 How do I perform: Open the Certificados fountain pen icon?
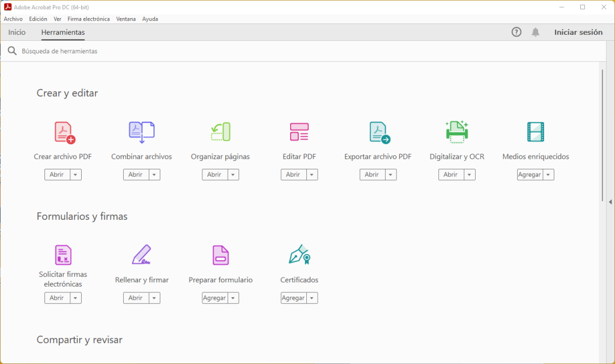pos(300,255)
